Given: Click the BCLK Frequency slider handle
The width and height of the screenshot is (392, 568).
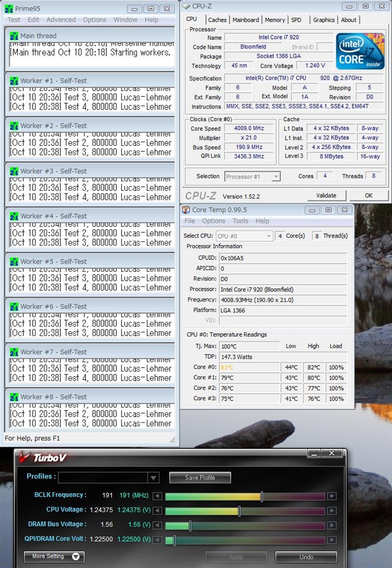Looking at the screenshot, I should [262, 496].
